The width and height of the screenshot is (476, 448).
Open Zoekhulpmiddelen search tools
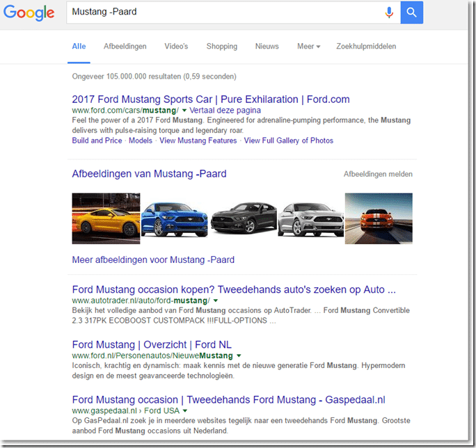pos(366,47)
